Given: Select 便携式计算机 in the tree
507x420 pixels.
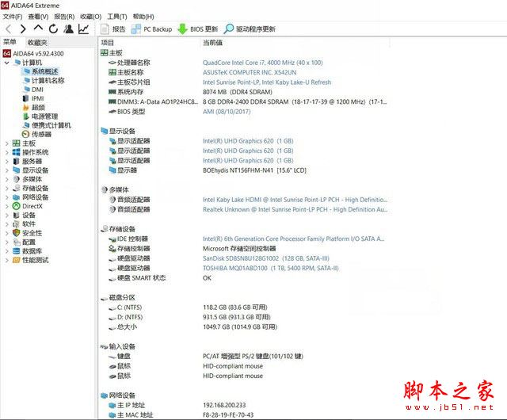Looking at the screenshot, I should pyautogui.click(x=47, y=125).
